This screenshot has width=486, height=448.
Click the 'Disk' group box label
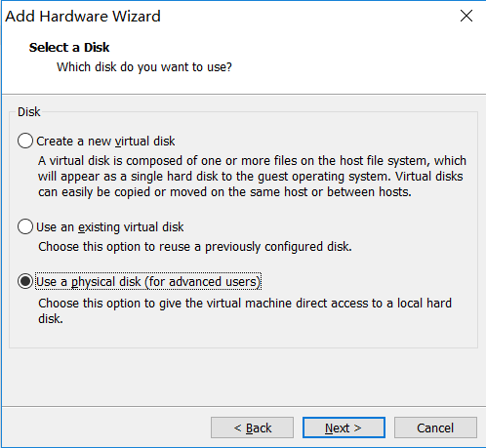[29, 112]
